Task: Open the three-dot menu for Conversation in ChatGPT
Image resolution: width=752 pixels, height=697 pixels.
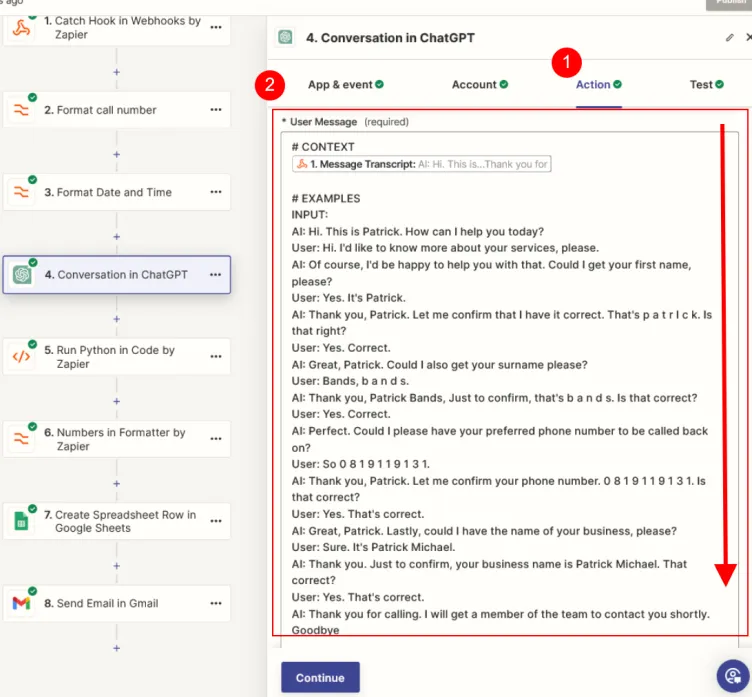Action: (215, 275)
